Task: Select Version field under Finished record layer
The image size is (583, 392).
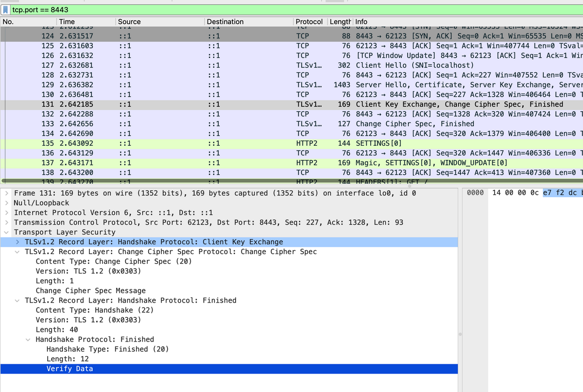Action: (x=88, y=320)
